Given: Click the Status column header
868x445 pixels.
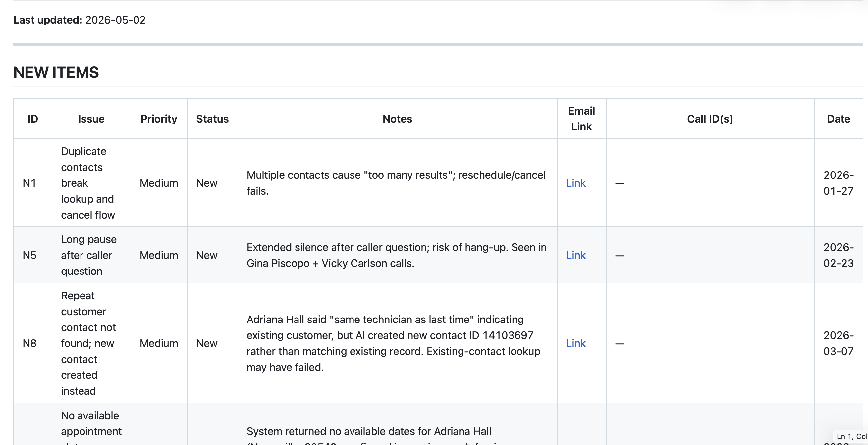Looking at the screenshot, I should [212, 119].
